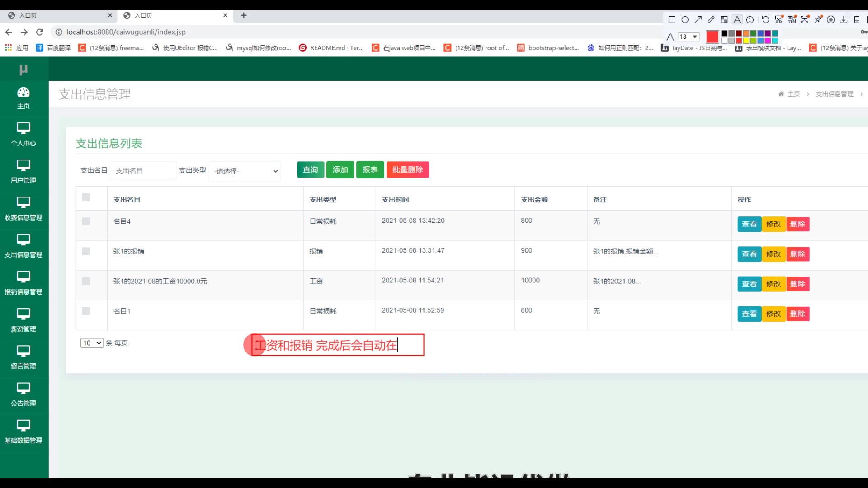Screen dimensions: 868x488
Task: Click the 薪资管理 monitor icon
Action: [24, 314]
